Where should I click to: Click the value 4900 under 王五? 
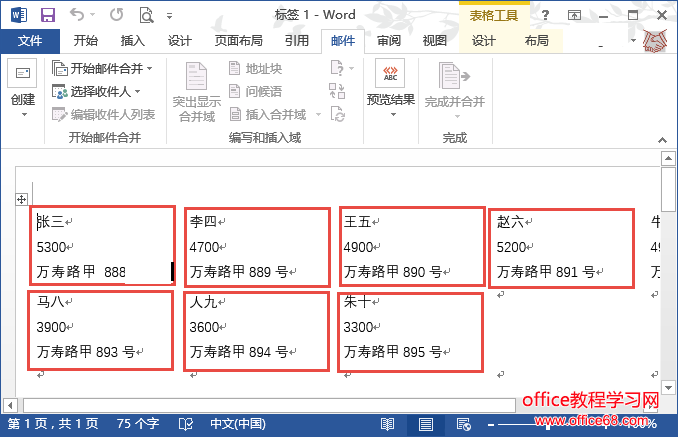358,247
